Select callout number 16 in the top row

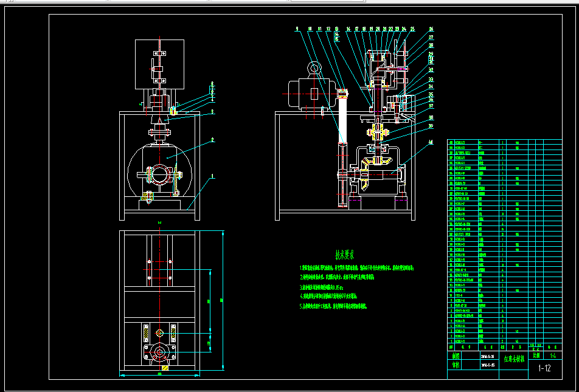pos(348,29)
